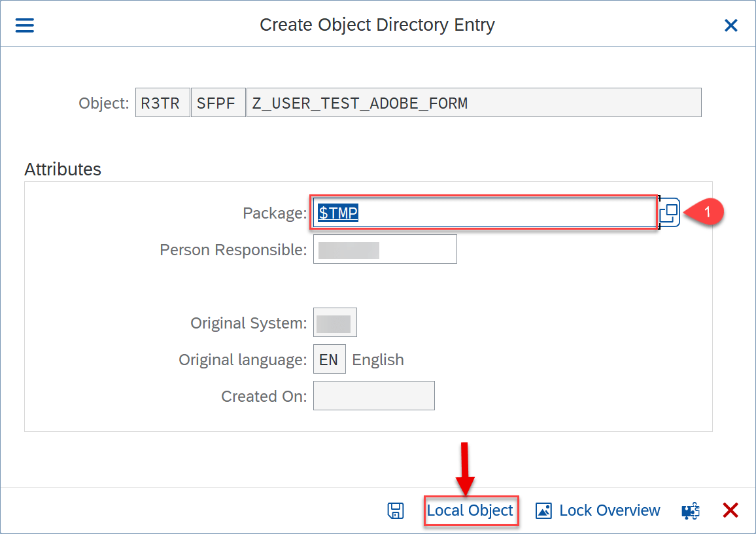The image size is (756, 534).
Task: Open the hamburger menu in the dialog header
Action: coord(25,25)
